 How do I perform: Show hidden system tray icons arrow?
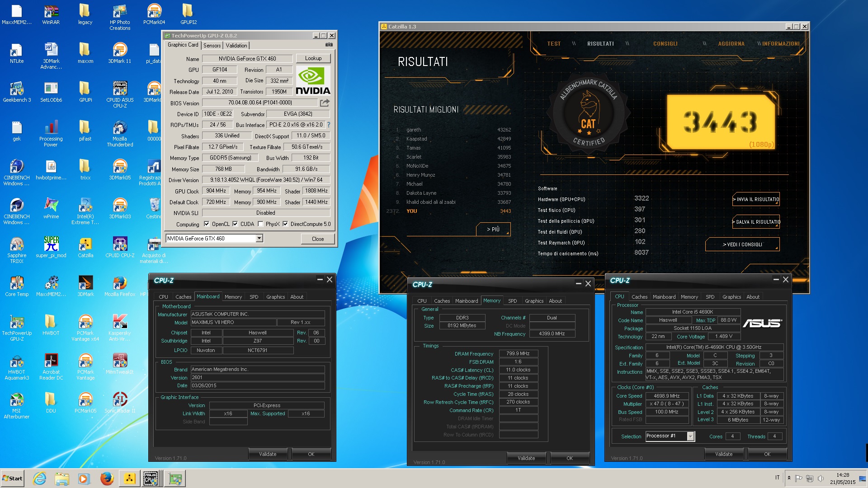click(789, 478)
